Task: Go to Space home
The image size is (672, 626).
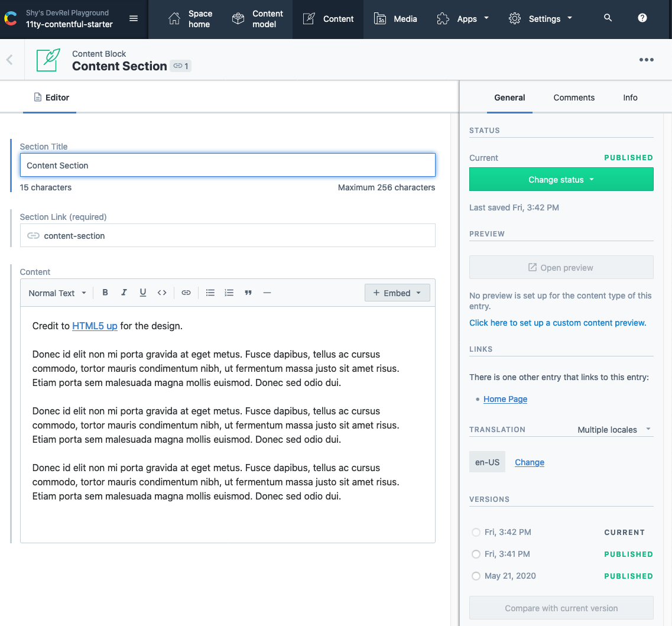Action: 190,19
